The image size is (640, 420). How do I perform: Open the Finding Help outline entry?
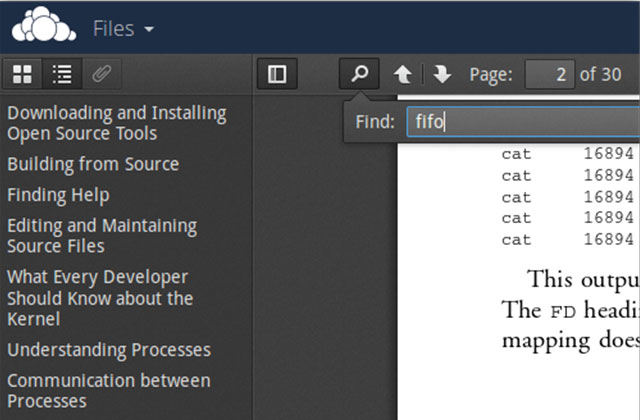coord(58,195)
